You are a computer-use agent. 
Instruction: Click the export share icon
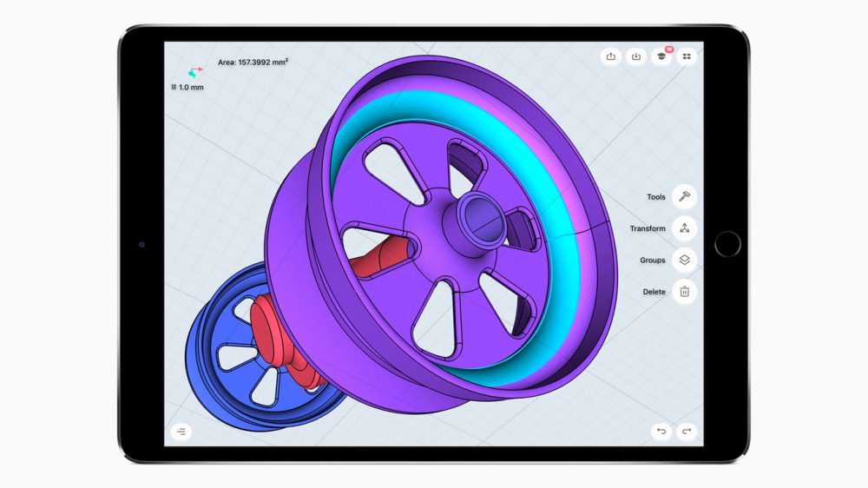tap(611, 56)
